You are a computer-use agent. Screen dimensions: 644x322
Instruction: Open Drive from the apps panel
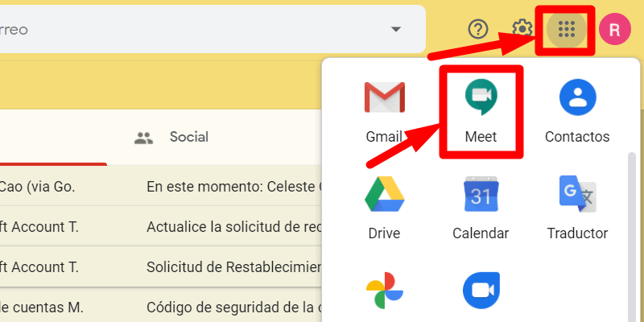[385, 208]
